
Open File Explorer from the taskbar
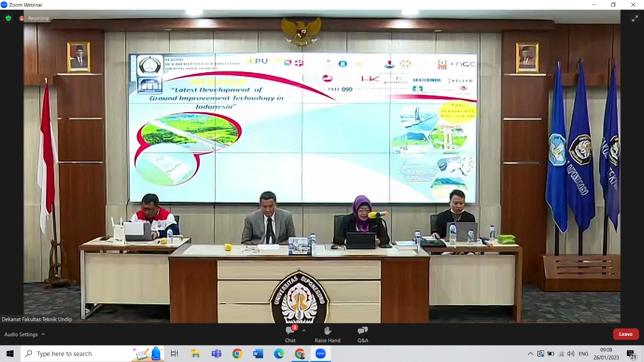click(195, 353)
